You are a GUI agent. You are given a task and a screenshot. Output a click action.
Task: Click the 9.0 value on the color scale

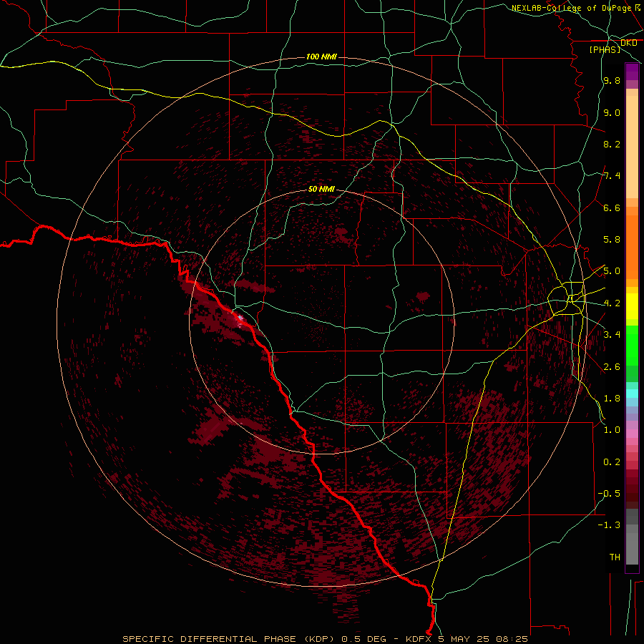[612, 112]
